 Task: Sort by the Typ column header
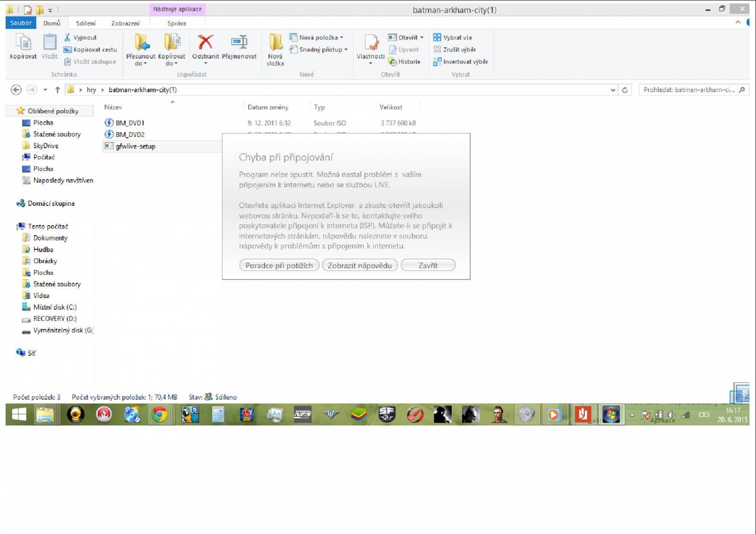(x=319, y=107)
